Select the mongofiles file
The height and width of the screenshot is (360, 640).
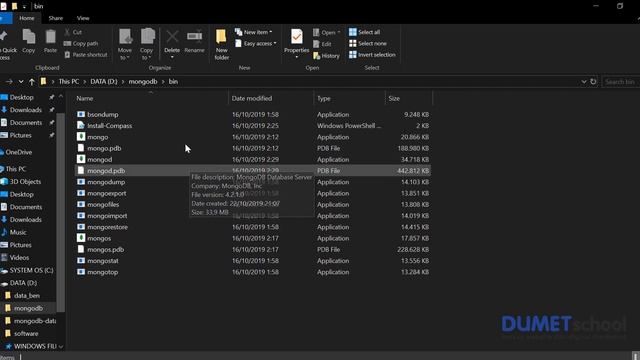253,204
